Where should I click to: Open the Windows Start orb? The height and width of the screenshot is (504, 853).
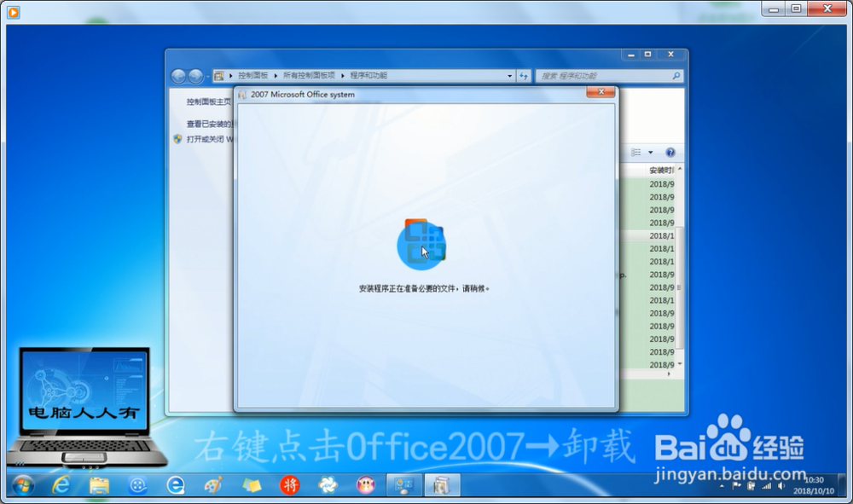(x=23, y=485)
